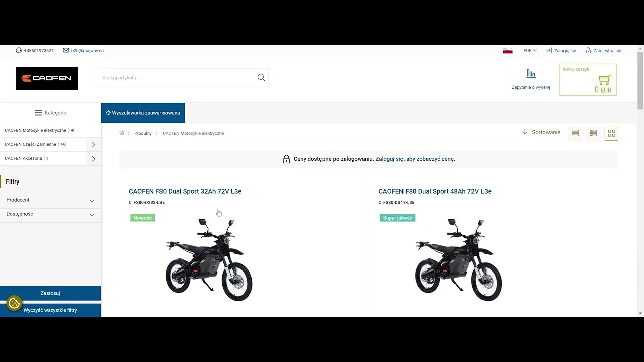
Task: Click Wyczyść wszystkie filtry button
Action: (50, 310)
